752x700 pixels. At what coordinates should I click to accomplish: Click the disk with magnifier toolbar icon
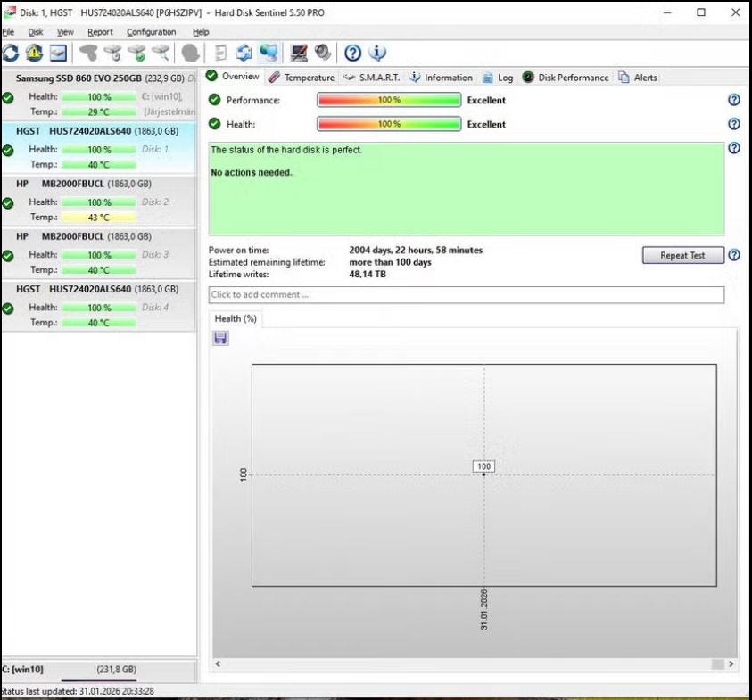pos(161,53)
